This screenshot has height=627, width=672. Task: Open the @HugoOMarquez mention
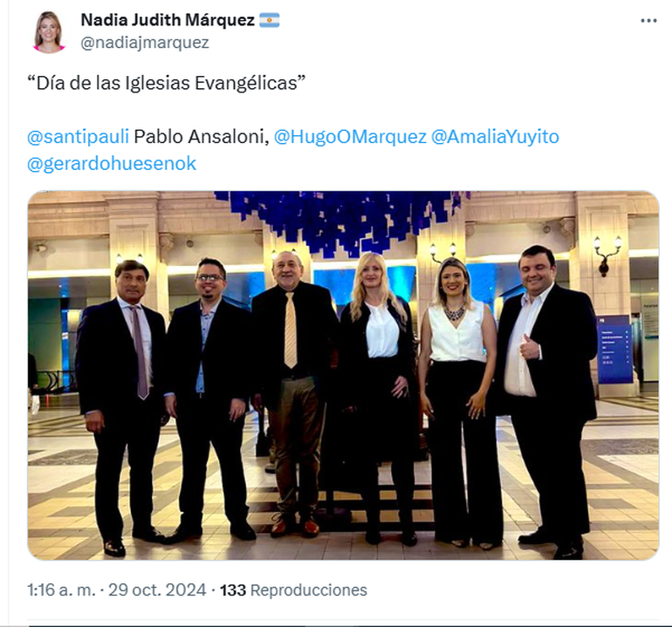[x=350, y=137]
